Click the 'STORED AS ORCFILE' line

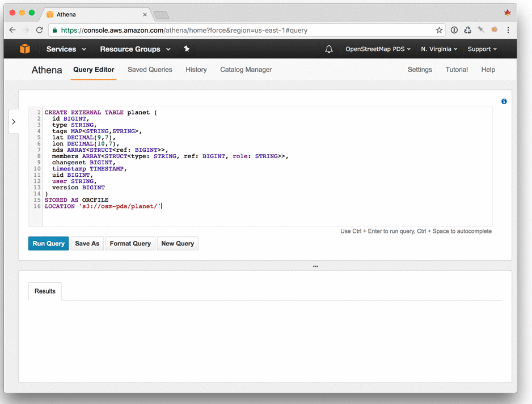77,200
